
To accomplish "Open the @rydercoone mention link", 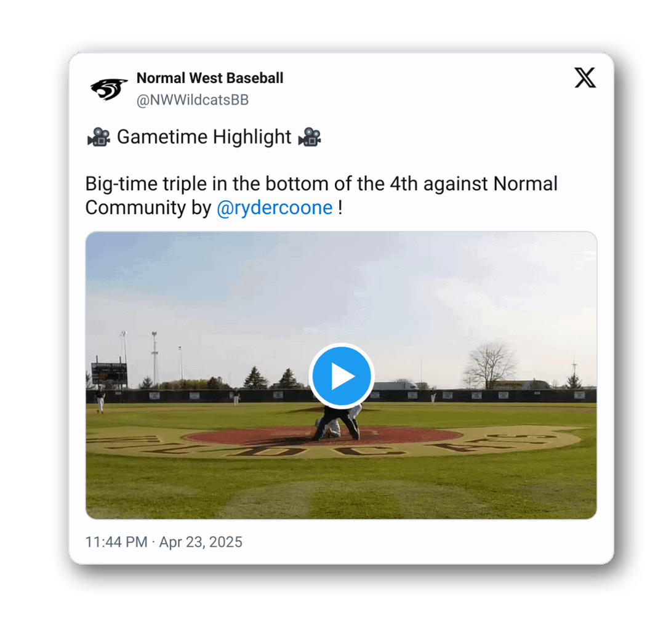I will (275, 207).
